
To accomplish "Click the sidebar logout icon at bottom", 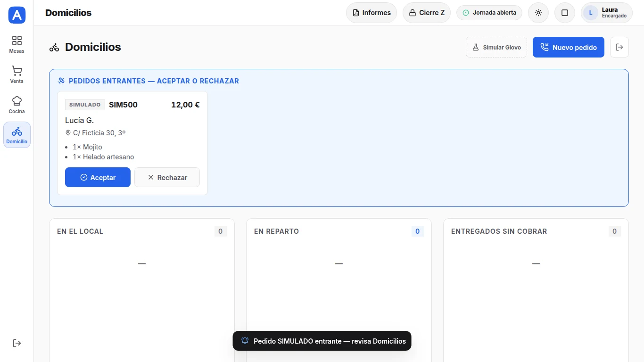I will [x=17, y=343].
